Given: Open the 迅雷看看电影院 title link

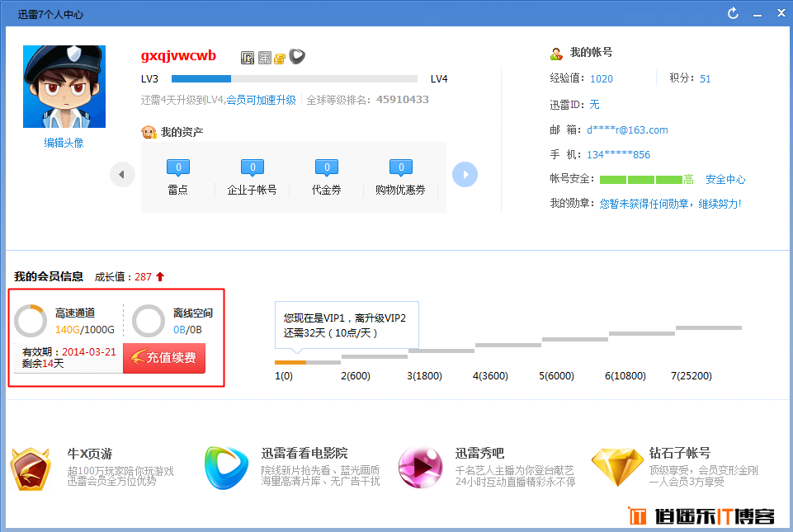Looking at the screenshot, I should (x=304, y=454).
